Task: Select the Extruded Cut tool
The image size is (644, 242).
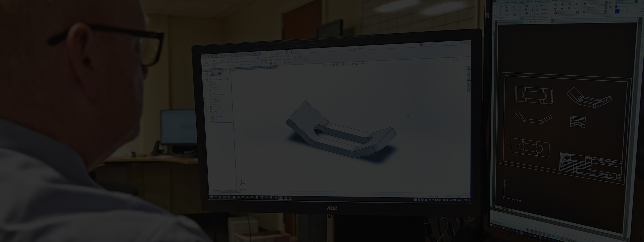Action: tap(275, 56)
